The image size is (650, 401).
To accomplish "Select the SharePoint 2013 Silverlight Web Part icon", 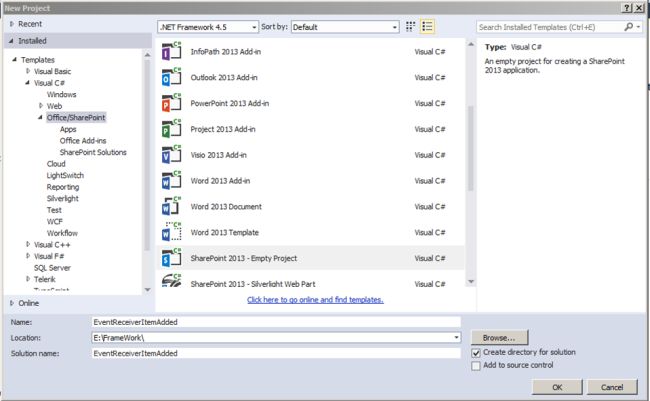I will 171,281.
